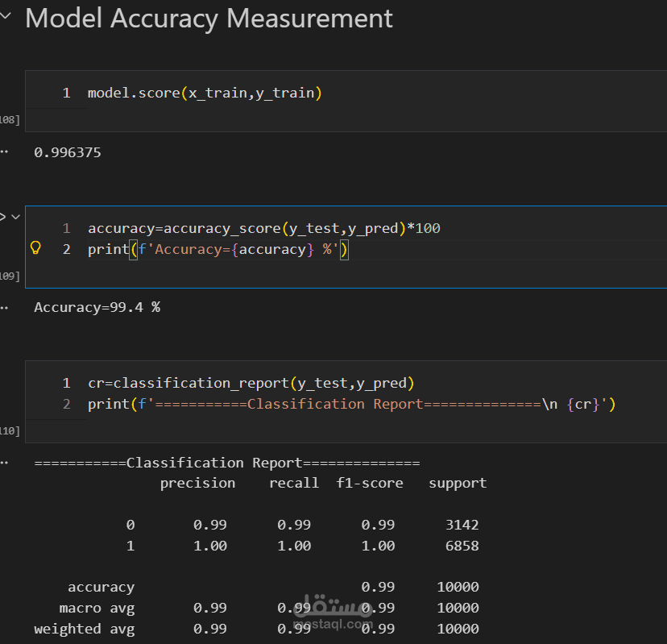Screen dimensions: 667x644
Task: Click the weighted avg row in output
Action: [x=85, y=629]
